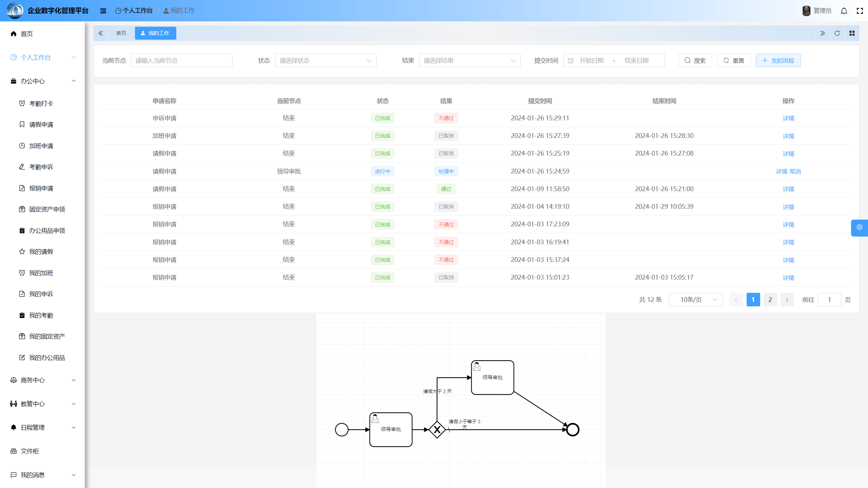Switch to the 首页 tab

click(121, 33)
